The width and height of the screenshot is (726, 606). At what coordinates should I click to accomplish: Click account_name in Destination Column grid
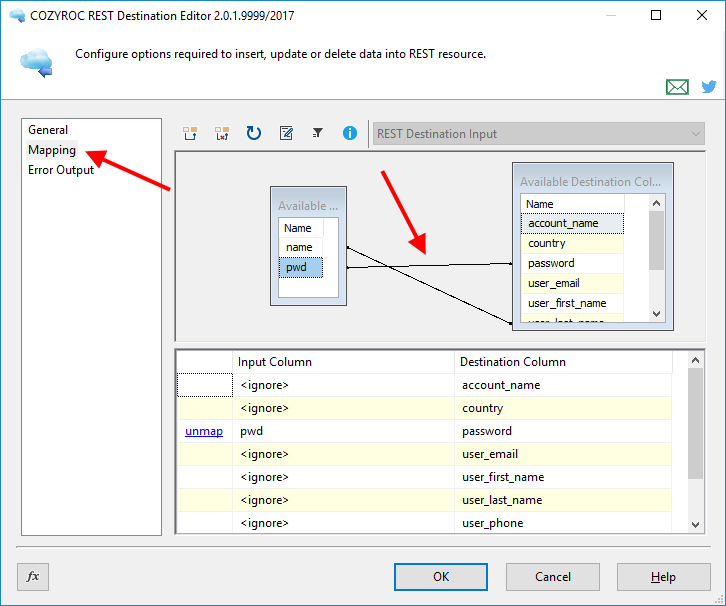click(x=563, y=385)
